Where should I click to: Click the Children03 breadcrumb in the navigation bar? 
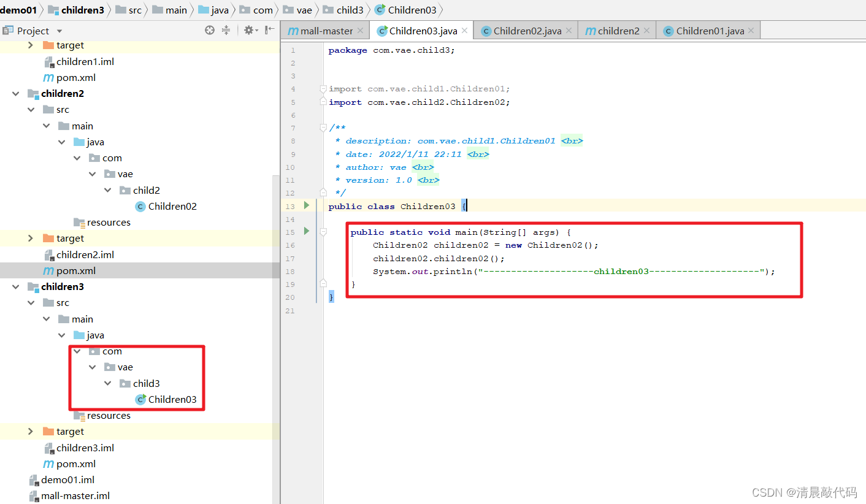tap(406, 10)
